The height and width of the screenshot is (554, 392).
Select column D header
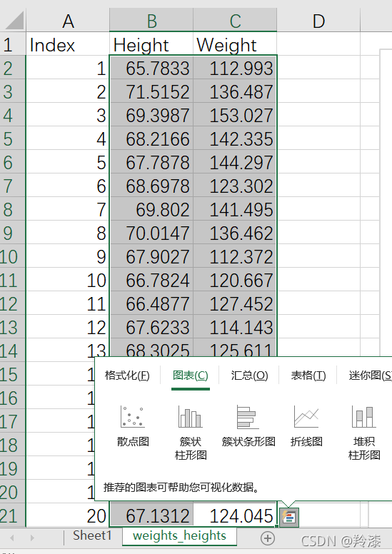318,20
